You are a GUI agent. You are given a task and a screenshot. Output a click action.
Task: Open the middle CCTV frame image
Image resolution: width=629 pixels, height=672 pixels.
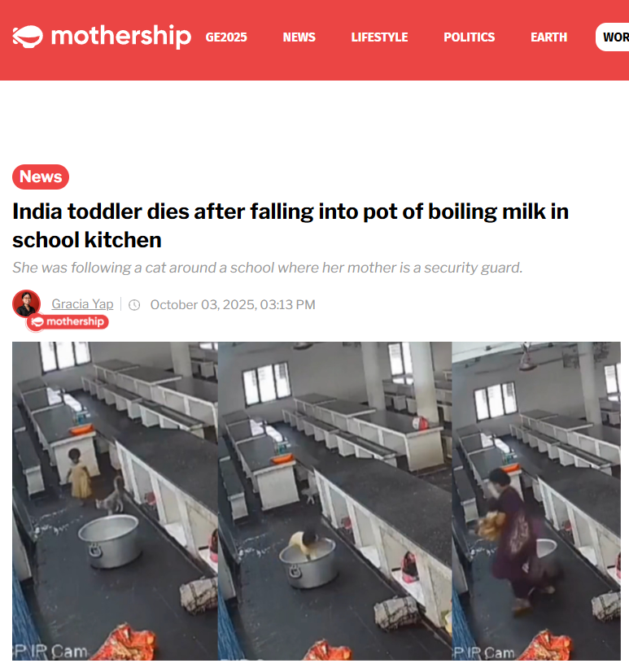335,501
